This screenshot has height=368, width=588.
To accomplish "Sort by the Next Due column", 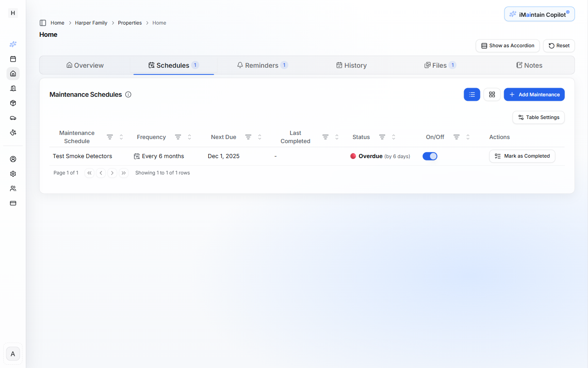I will click(x=259, y=137).
